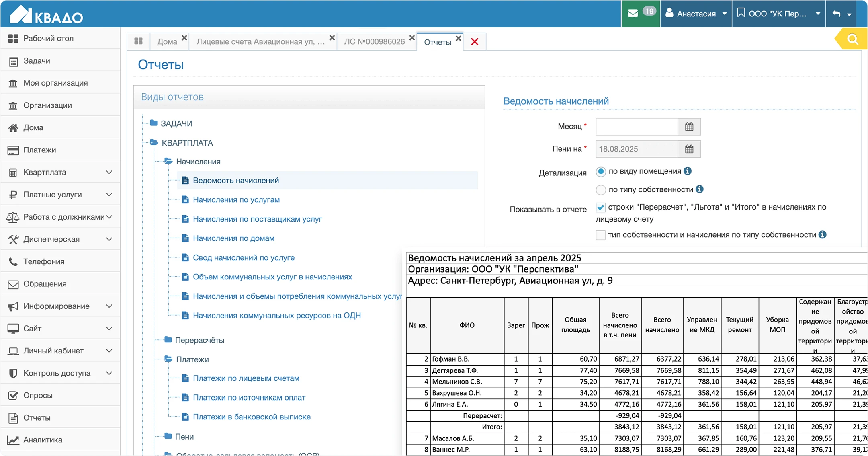This screenshot has height=456, width=868.
Task: Open the Анастасия user dropdown
Action: (x=696, y=13)
